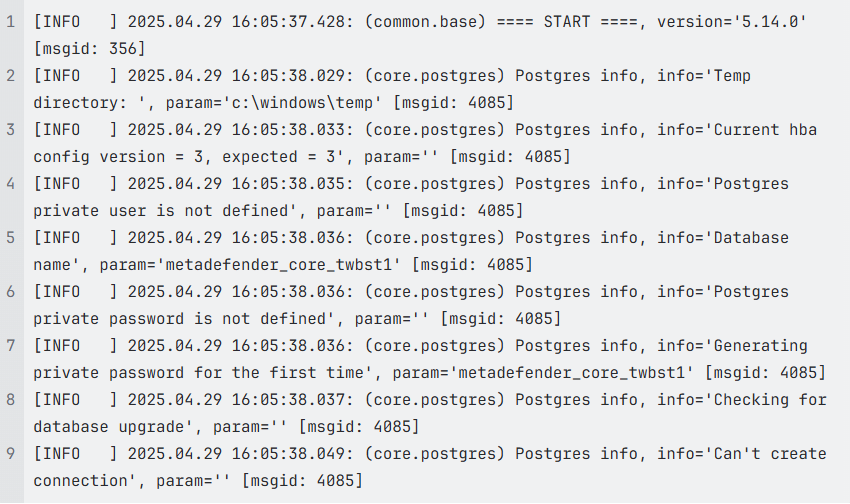Click line number 4 in the gutter
This screenshot has height=504, width=850.
pyautogui.click(x=11, y=184)
